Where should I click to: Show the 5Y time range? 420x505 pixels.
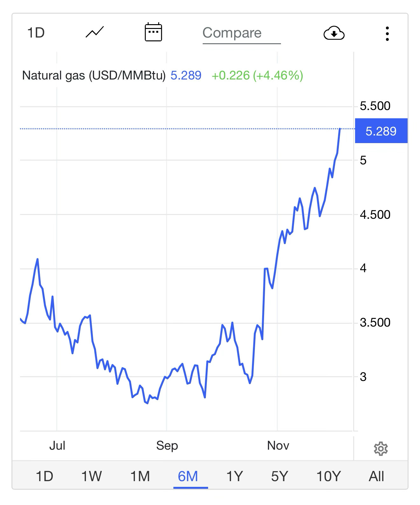point(279,476)
